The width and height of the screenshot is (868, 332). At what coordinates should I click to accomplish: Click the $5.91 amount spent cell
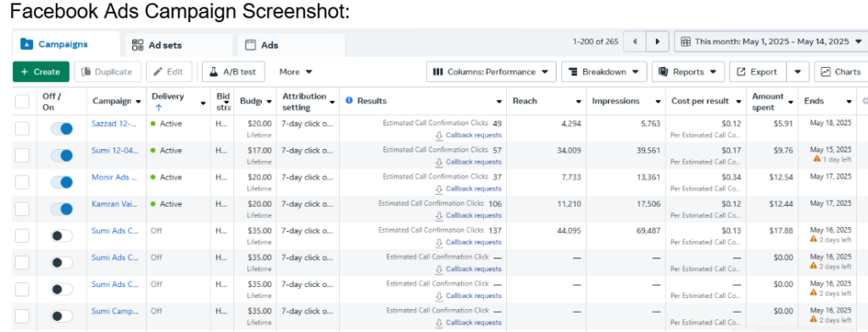click(x=782, y=124)
